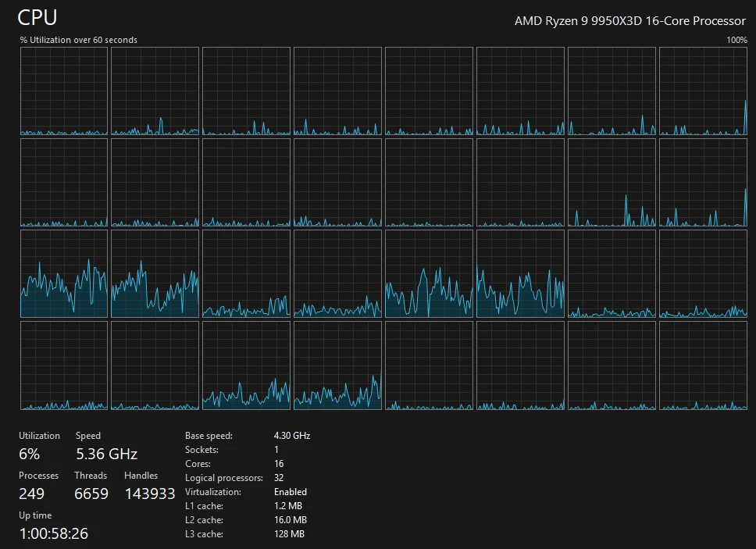This screenshot has width=756, height=549.
Task: Click the second graph in the third row
Action: click(155, 274)
